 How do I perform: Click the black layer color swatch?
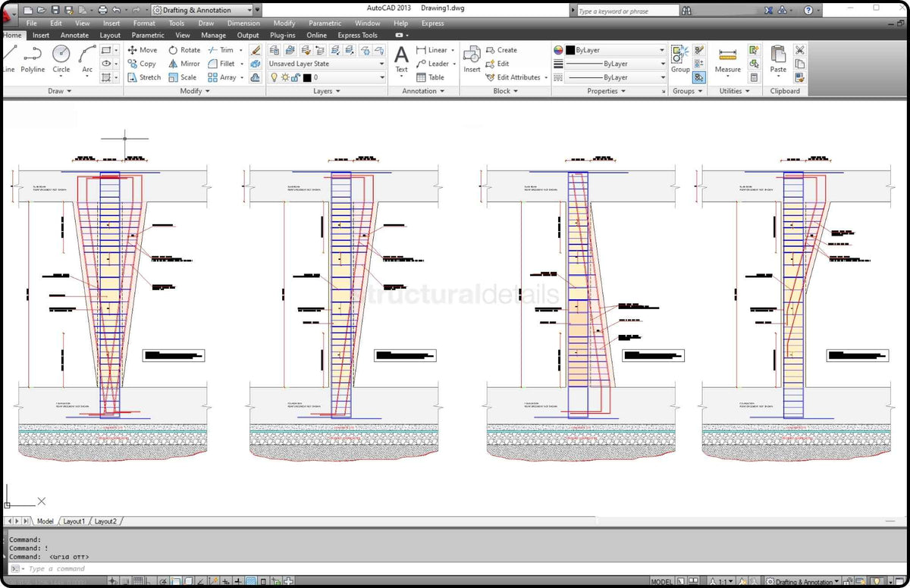307,77
